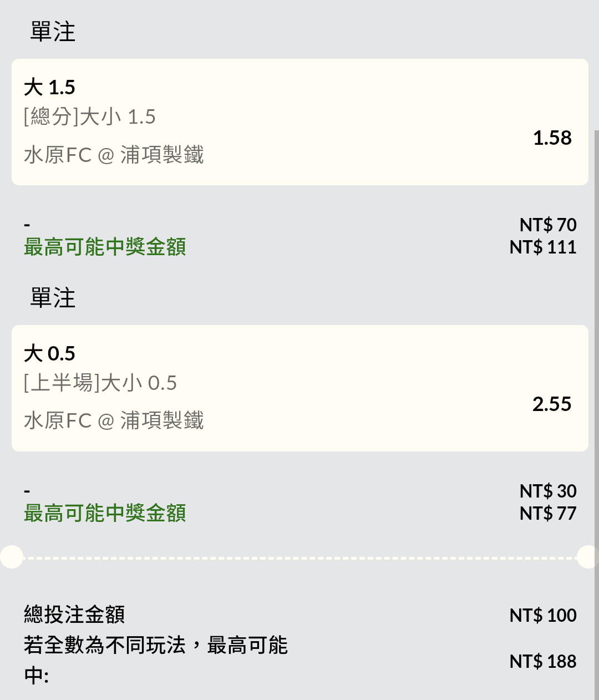The width and height of the screenshot is (599, 700).
Task: Click the second 單注 section heading
Action: (53, 298)
